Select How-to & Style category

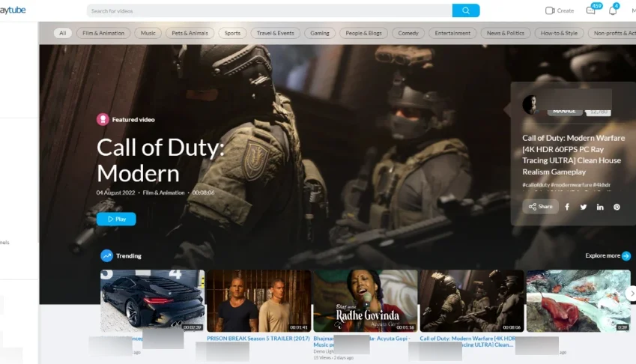559,33
